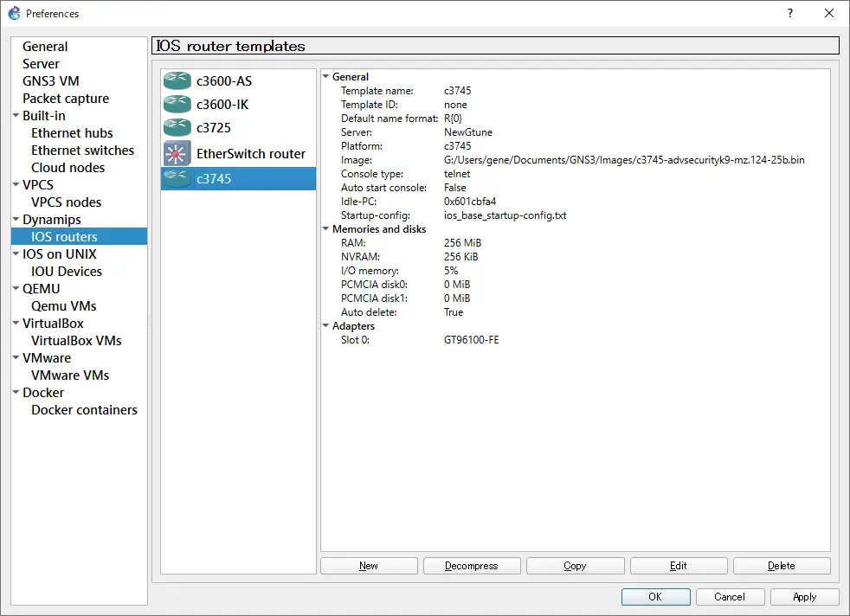Click the Startup-config file name value
The height and width of the screenshot is (616, 850).
pyautogui.click(x=505, y=215)
